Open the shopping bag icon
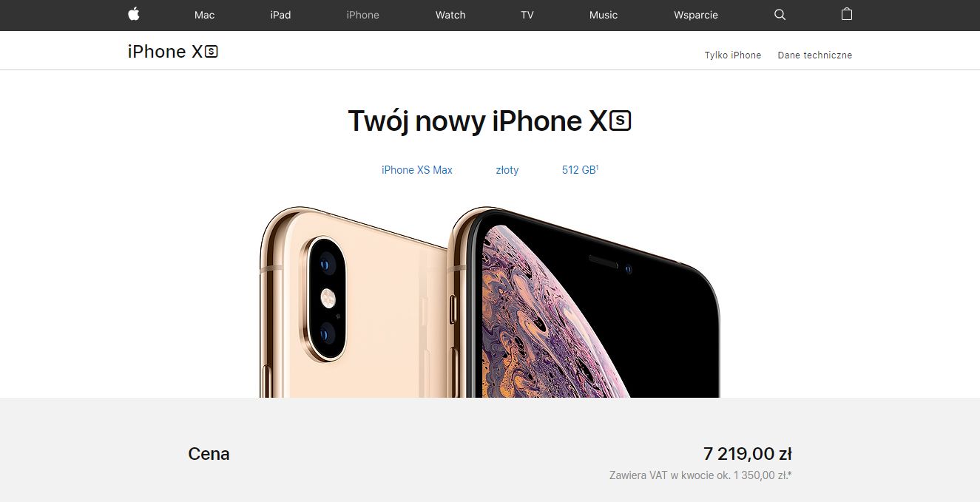This screenshot has width=980, height=502. click(x=847, y=14)
